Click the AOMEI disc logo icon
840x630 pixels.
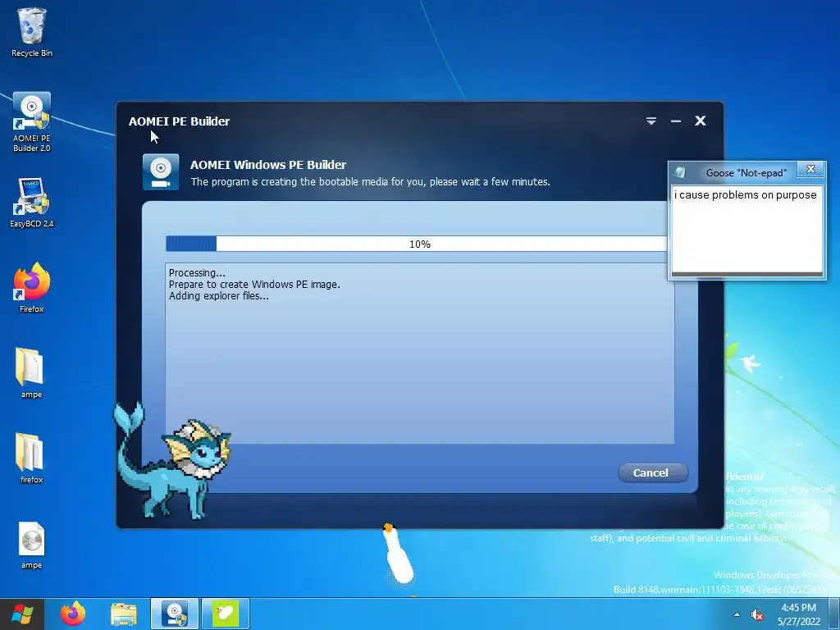[161, 172]
